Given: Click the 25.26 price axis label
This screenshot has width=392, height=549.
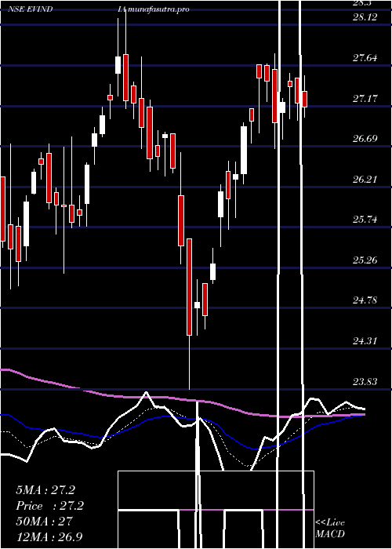Looking at the screenshot, I should click(x=365, y=260).
